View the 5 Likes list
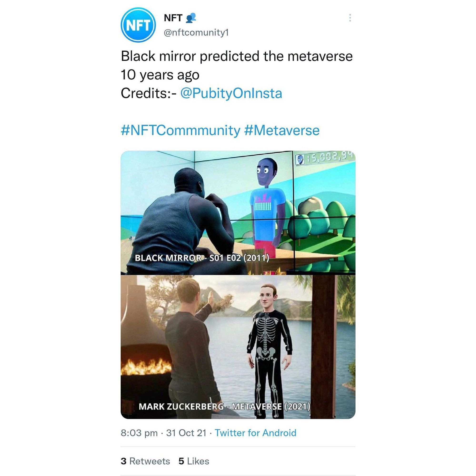 click(194, 461)
